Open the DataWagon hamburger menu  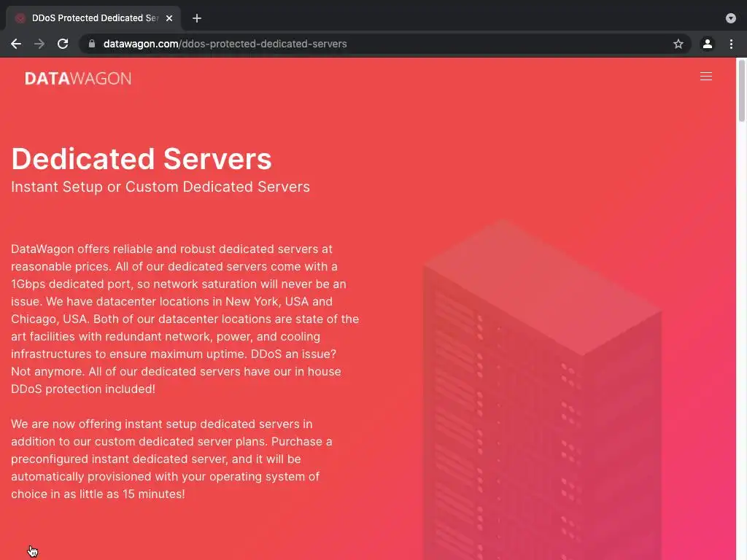706,76
